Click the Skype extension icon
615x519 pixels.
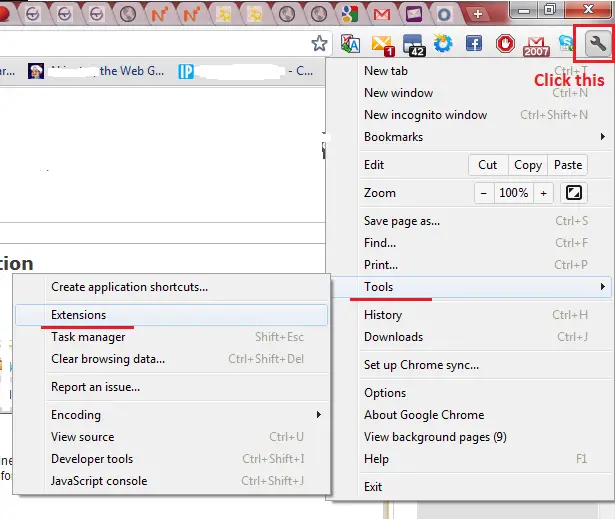566,43
